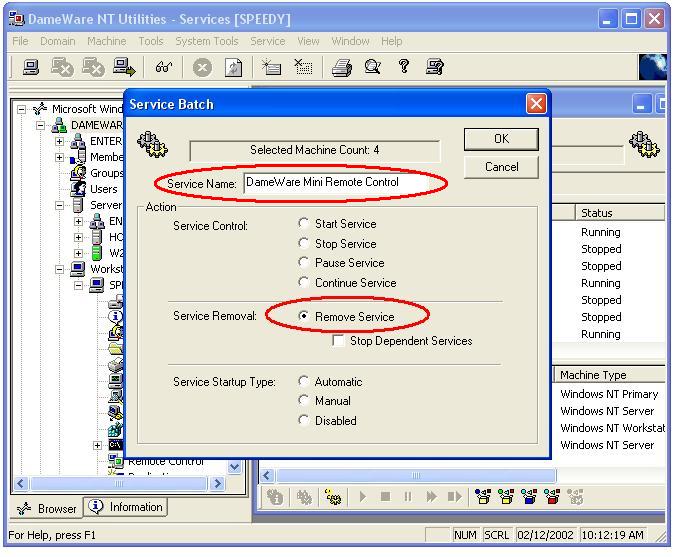Open the Machine menu

[107, 41]
